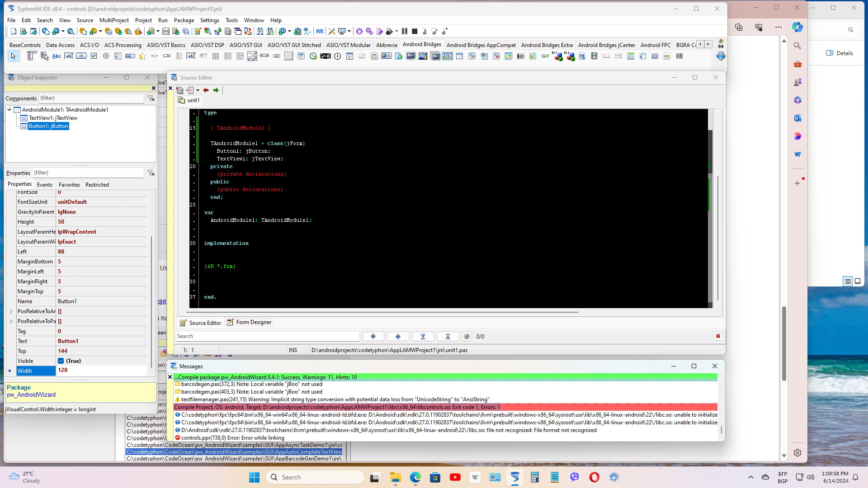The image size is (868, 488).
Task: Show hidden system tray icons chevron
Action: click(x=750, y=477)
